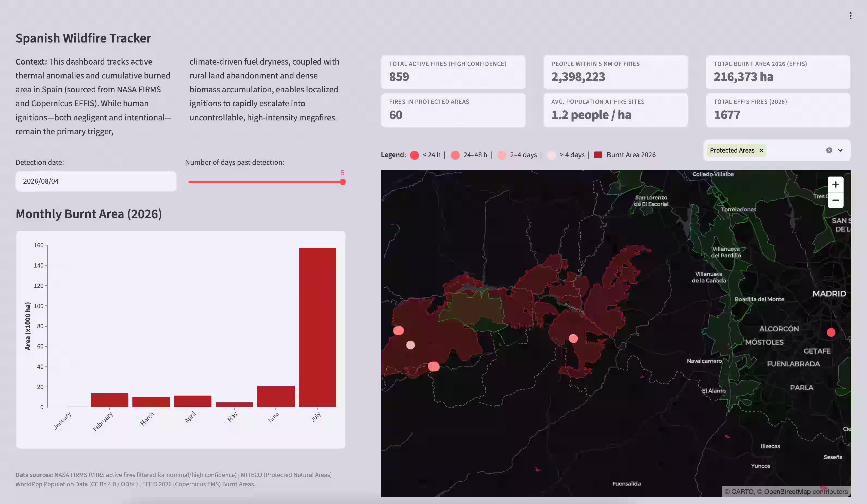
Task: Click the ≤ 24 h legend dot
Action: point(414,155)
